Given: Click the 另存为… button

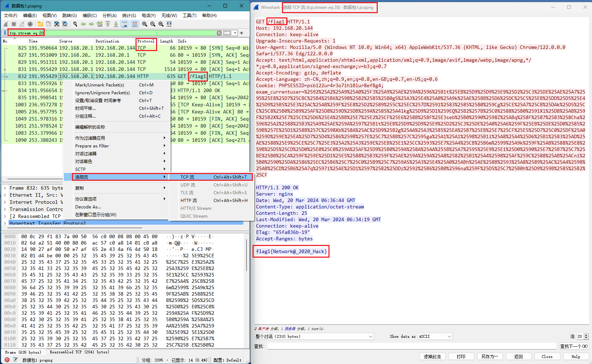Looking at the screenshot, I should [490, 357].
